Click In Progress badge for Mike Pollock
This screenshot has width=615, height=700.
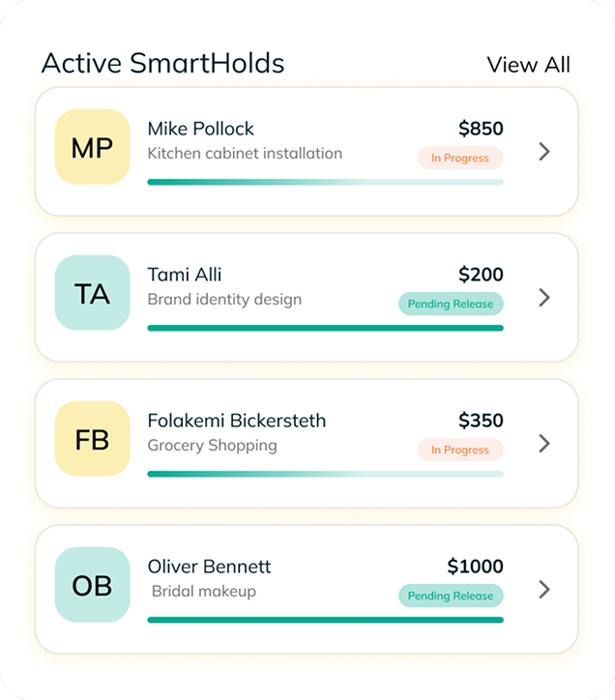pyautogui.click(x=460, y=158)
